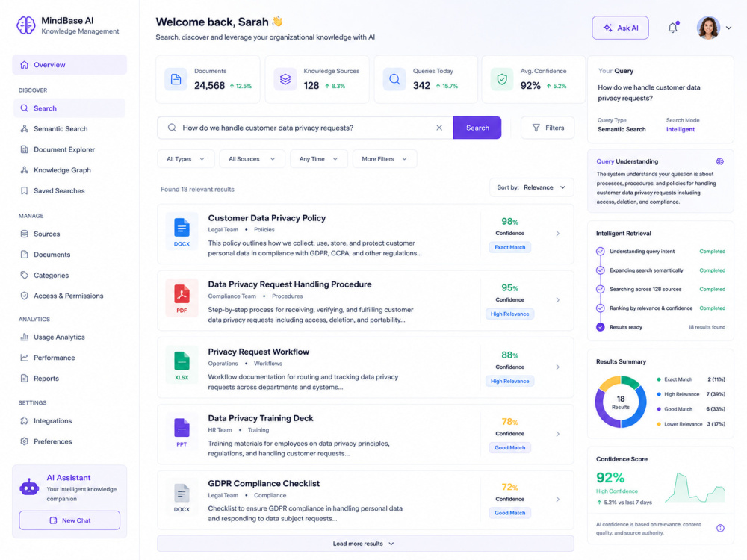
Task: Focus the search query input field
Action: [305, 128]
